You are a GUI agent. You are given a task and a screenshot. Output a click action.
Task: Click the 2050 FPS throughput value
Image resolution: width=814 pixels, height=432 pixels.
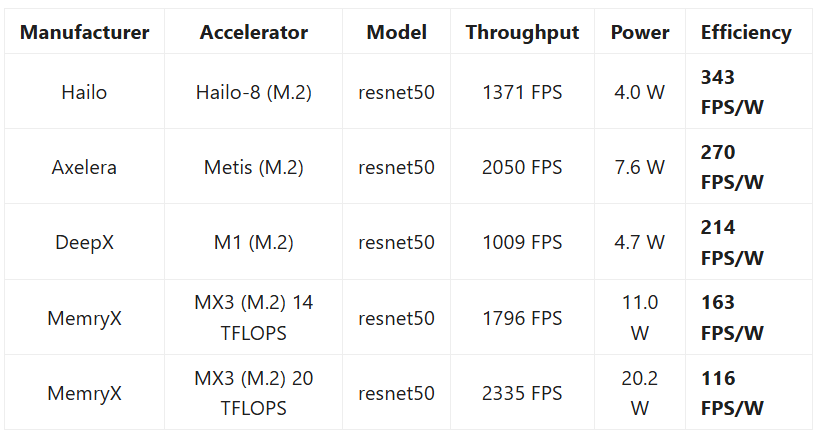click(x=522, y=167)
